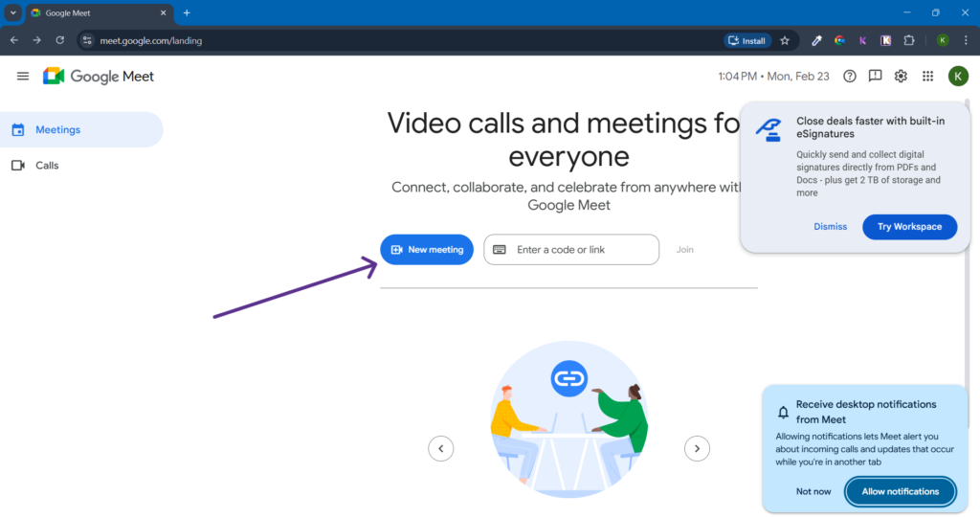Start a New meeting

pyautogui.click(x=427, y=250)
